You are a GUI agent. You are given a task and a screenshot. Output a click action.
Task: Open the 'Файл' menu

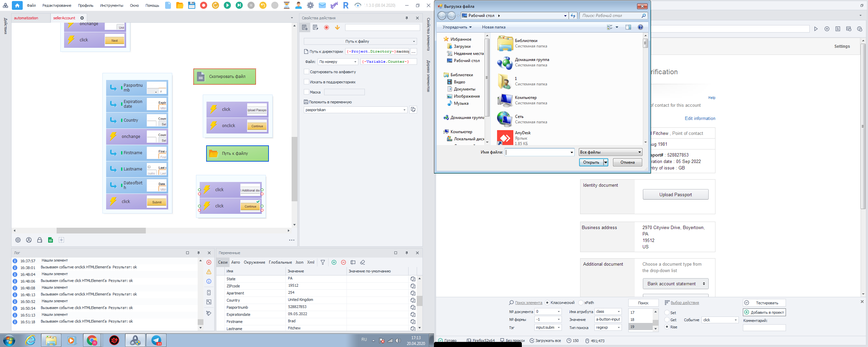32,5
